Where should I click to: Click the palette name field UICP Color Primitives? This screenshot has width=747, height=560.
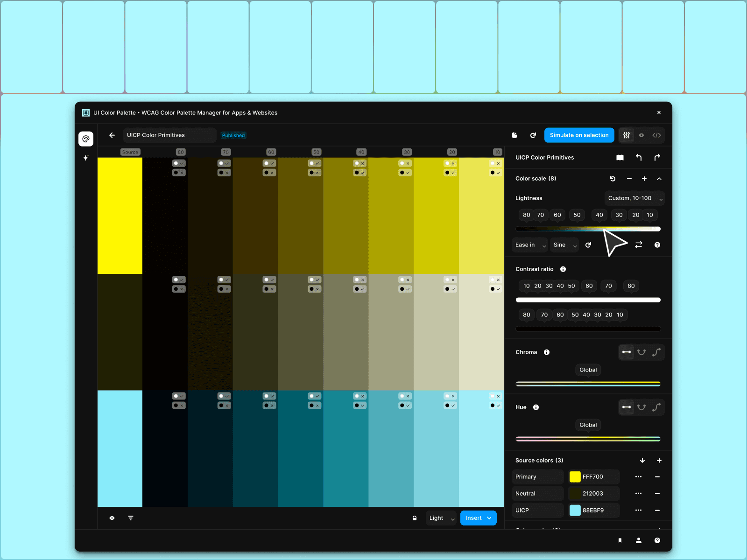tap(170, 135)
